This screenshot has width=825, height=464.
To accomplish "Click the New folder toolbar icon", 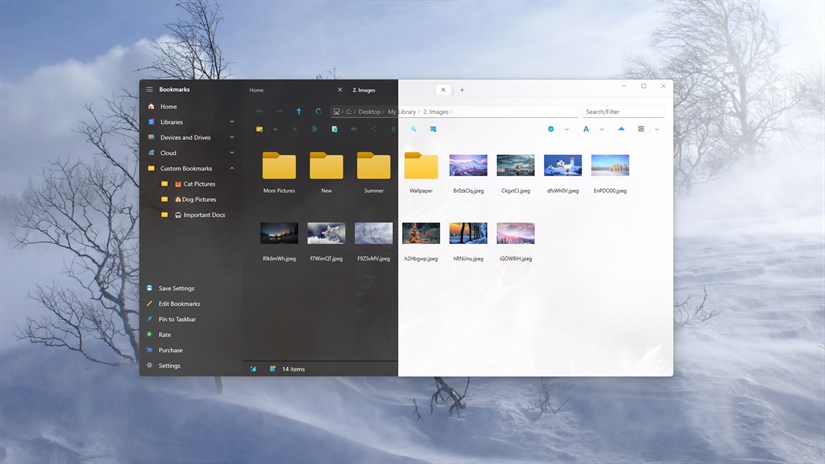I will coord(260,129).
